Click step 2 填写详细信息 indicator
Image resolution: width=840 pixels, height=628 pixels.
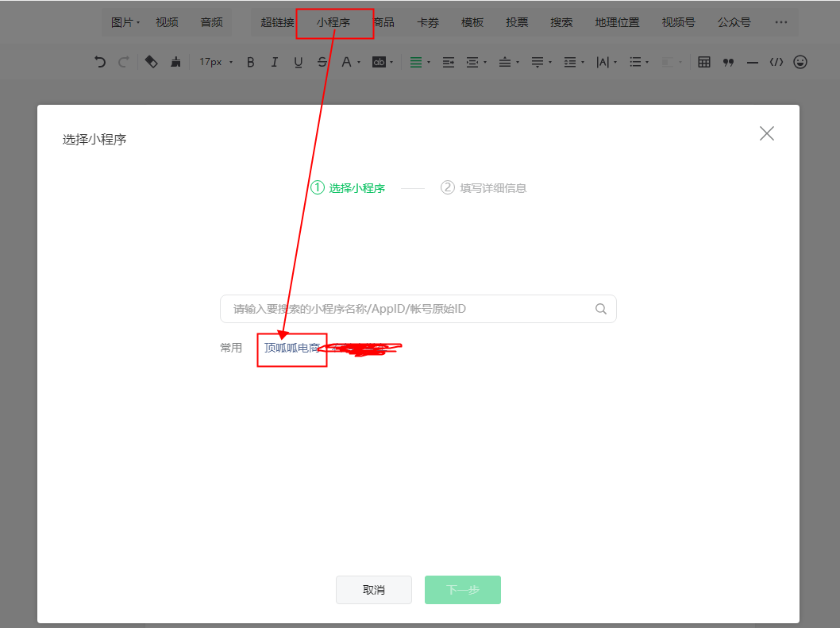484,188
